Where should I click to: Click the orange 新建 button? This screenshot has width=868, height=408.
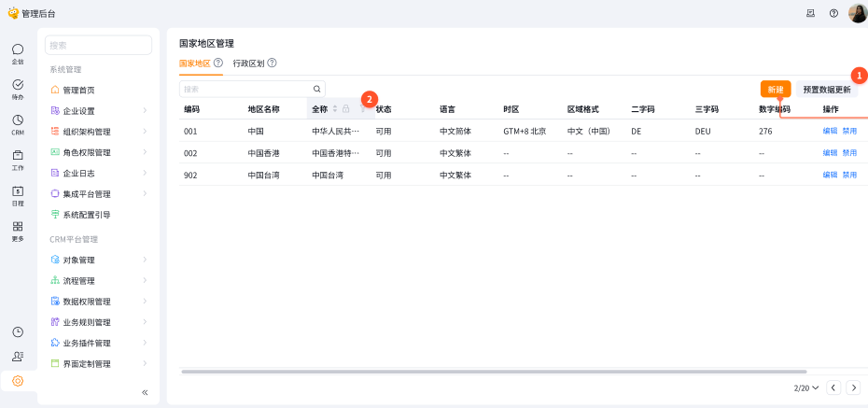[776, 90]
